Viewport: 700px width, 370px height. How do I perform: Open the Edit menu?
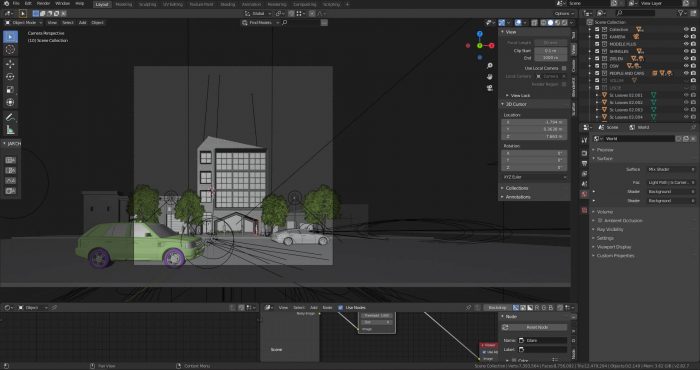[x=28, y=4]
